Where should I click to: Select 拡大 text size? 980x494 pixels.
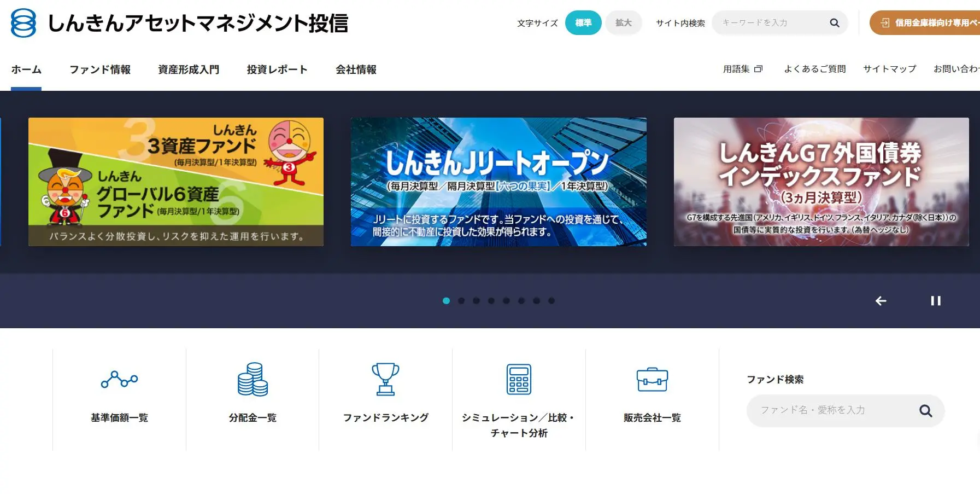[624, 23]
